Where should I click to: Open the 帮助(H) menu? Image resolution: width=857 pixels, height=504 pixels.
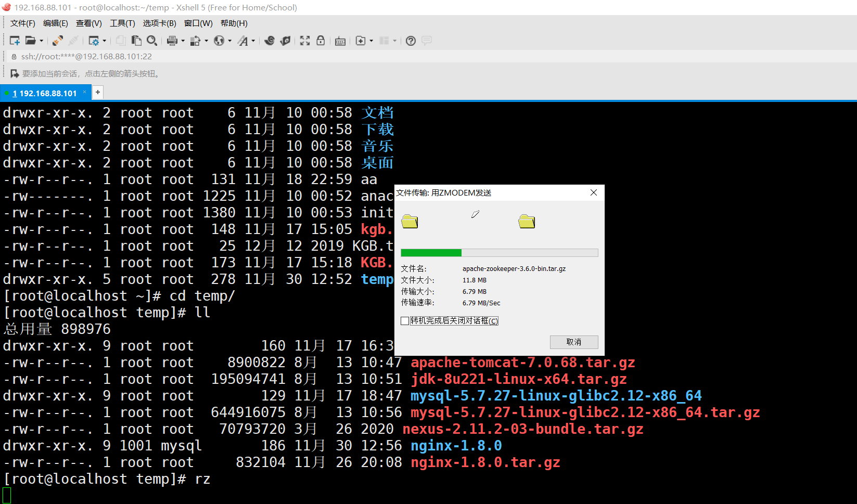click(x=234, y=23)
